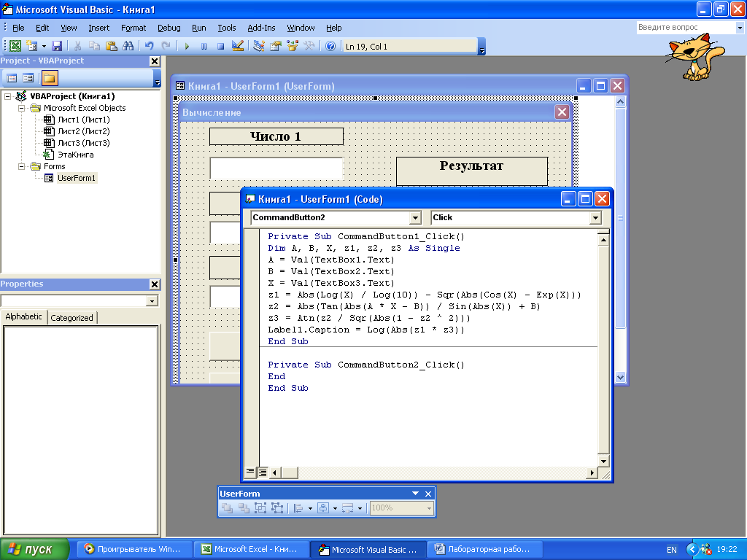This screenshot has height=560, width=747.
Task: Open the Click procedure dropdown
Action: pyautogui.click(x=595, y=217)
